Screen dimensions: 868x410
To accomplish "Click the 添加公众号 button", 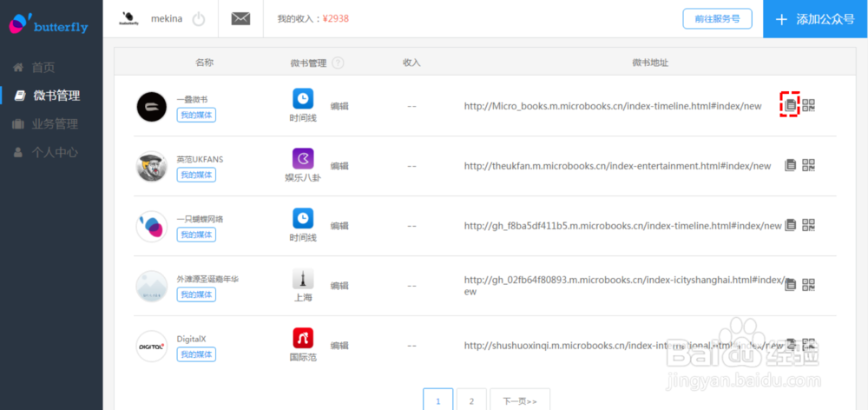I will [x=815, y=19].
